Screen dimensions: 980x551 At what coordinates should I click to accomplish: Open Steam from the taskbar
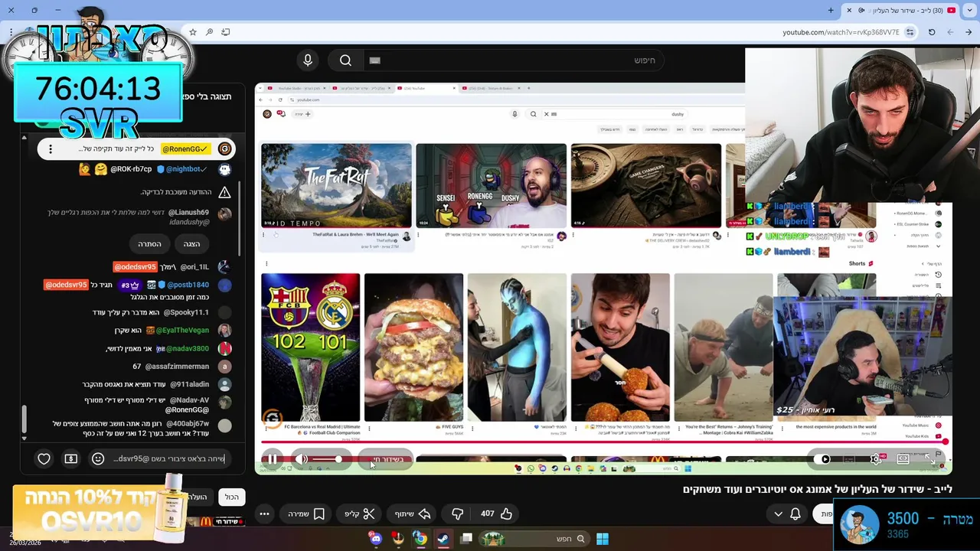pos(443,539)
